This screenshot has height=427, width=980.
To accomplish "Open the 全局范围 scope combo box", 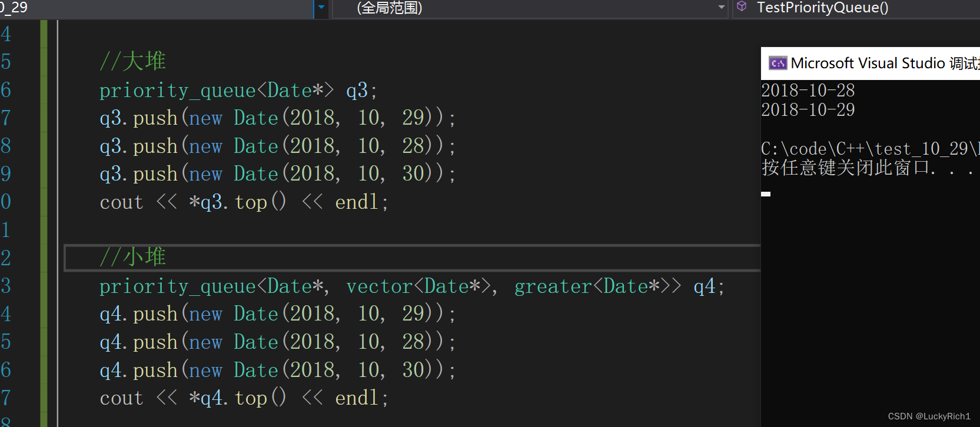I will (530, 8).
